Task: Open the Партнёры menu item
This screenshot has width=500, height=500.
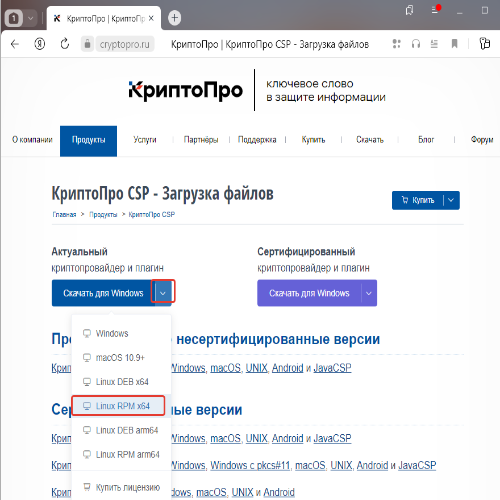Action: pyautogui.click(x=201, y=140)
